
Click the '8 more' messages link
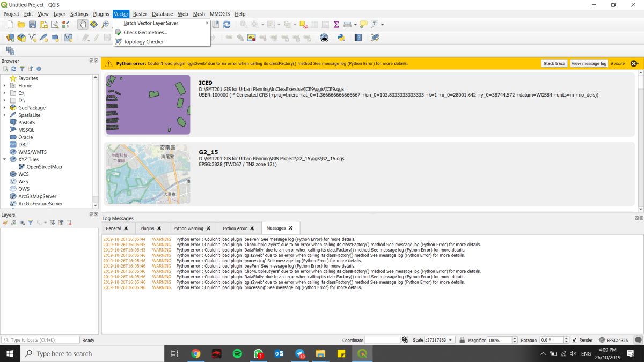pos(618,63)
